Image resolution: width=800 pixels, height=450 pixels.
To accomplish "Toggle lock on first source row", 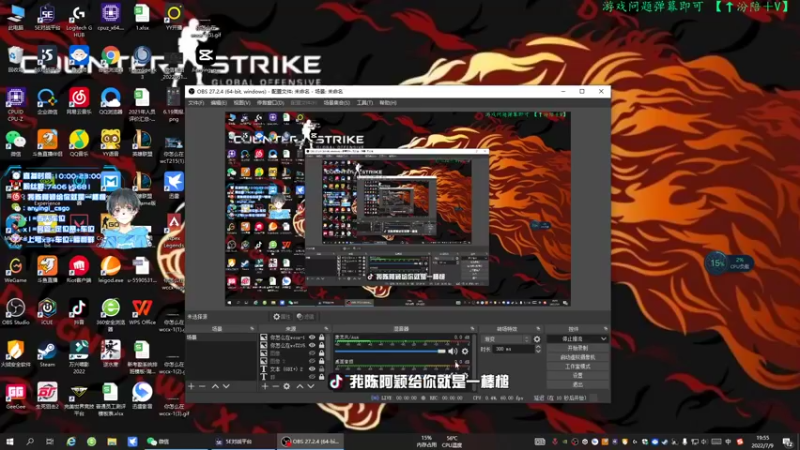I will click(321, 337).
